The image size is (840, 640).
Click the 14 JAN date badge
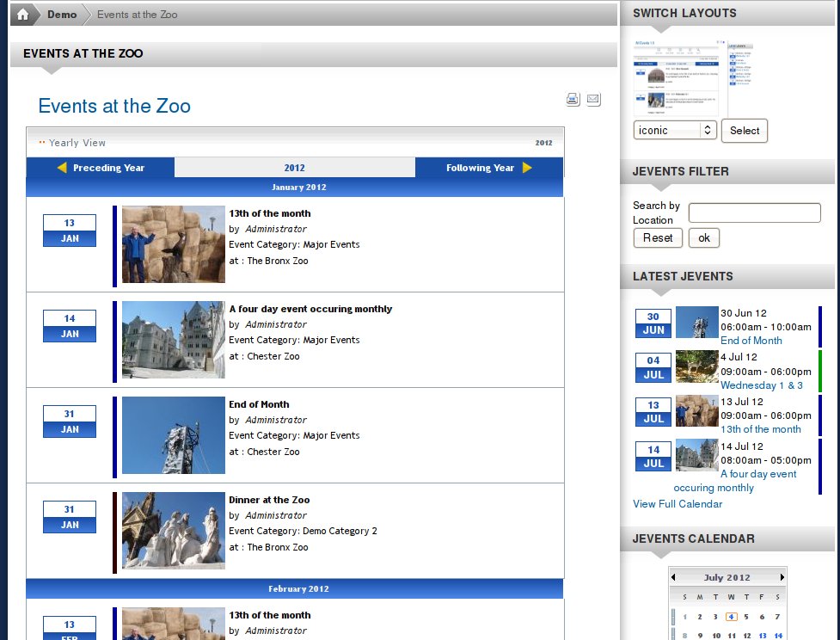(x=70, y=326)
